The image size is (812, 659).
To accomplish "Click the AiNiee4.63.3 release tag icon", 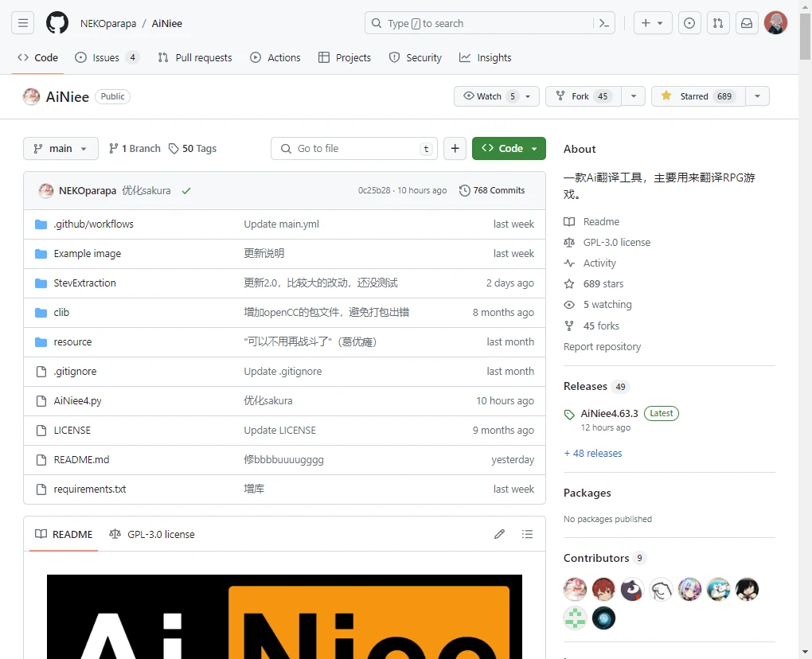I will (569, 414).
